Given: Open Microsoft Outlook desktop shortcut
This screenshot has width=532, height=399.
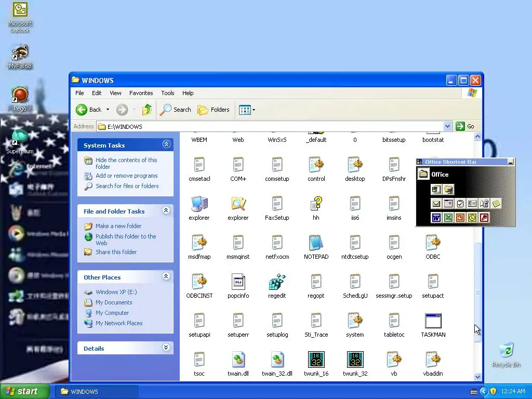Looking at the screenshot, I should pos(20,18).
